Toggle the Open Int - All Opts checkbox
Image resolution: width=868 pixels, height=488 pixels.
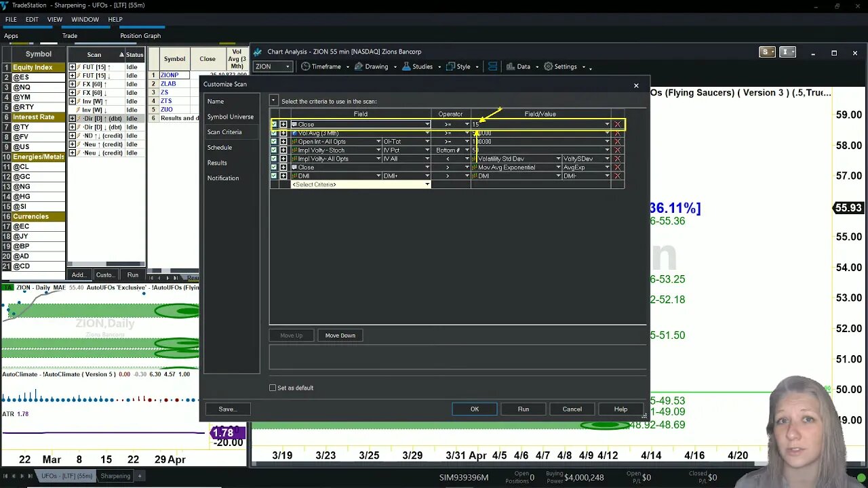click(274, 142)
